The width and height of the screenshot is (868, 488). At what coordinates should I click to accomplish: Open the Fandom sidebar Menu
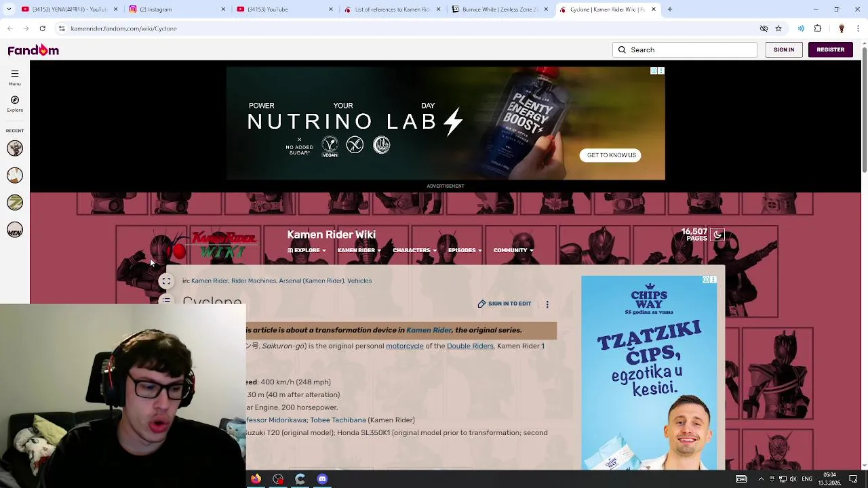14,77
